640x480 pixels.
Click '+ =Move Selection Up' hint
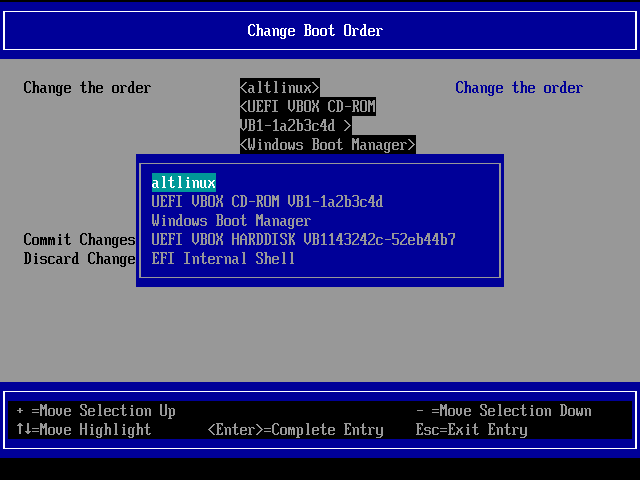click(x=96, y=411)
